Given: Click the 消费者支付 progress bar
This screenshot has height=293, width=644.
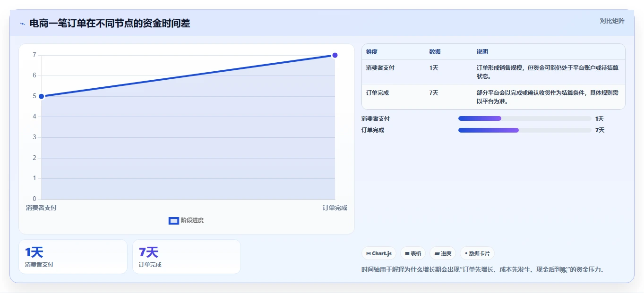Looking at the screenshot, I should coord(525,118).
